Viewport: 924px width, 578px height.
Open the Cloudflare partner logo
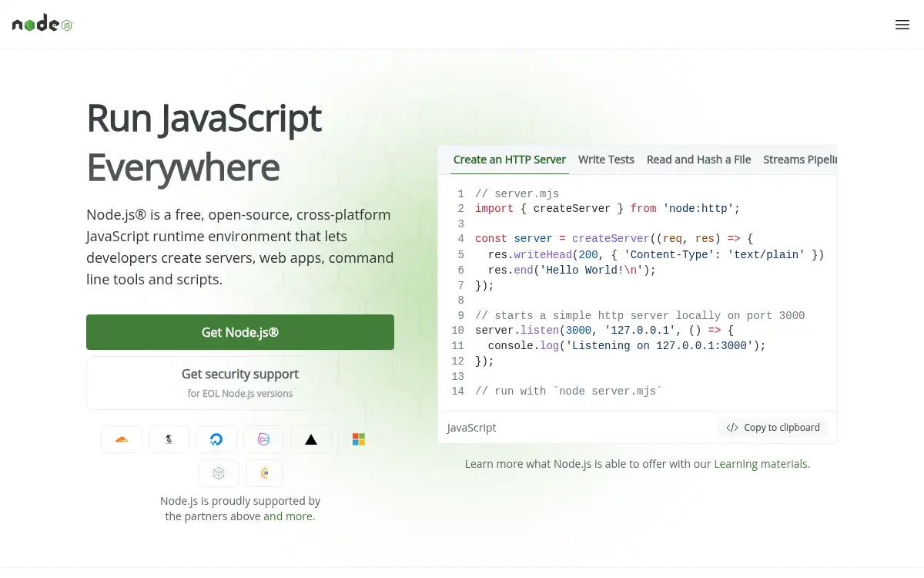[122, 439]
